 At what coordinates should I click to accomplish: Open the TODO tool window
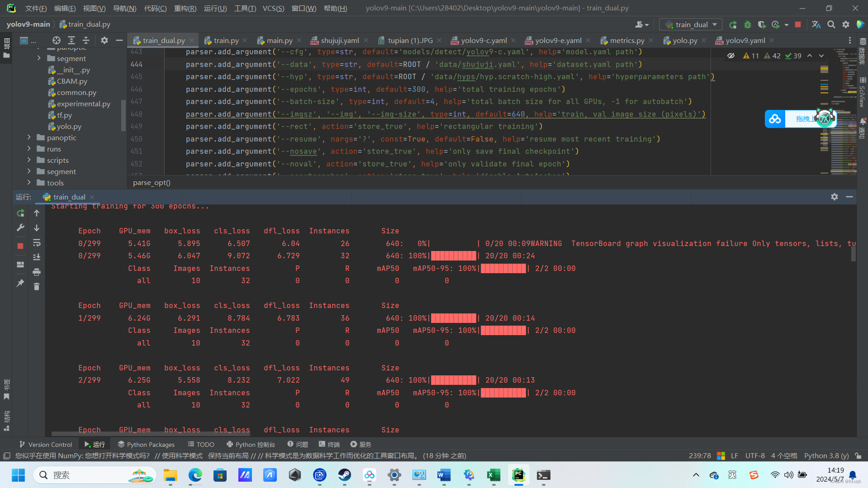coord(201,445)
